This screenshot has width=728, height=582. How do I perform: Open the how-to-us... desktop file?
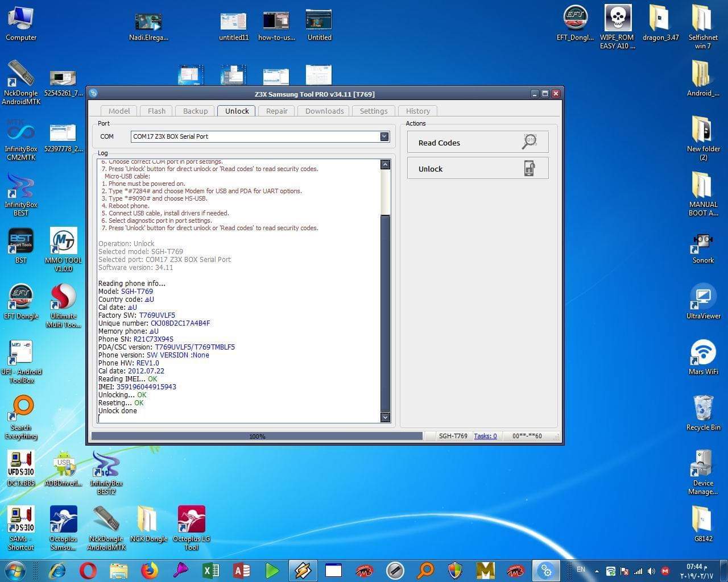276,25
